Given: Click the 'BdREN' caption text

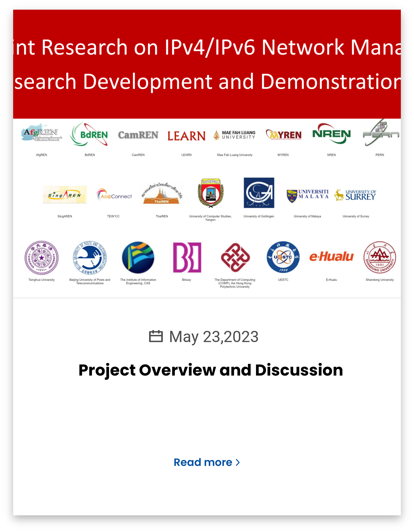Looking at the screenshot, I should click(90, 155).
